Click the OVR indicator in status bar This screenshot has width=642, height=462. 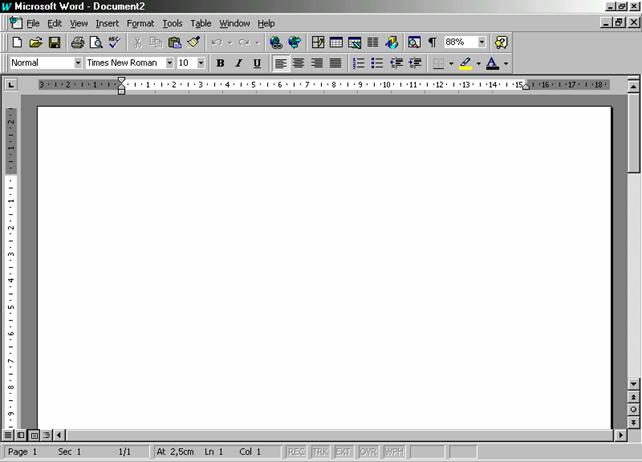368,452
